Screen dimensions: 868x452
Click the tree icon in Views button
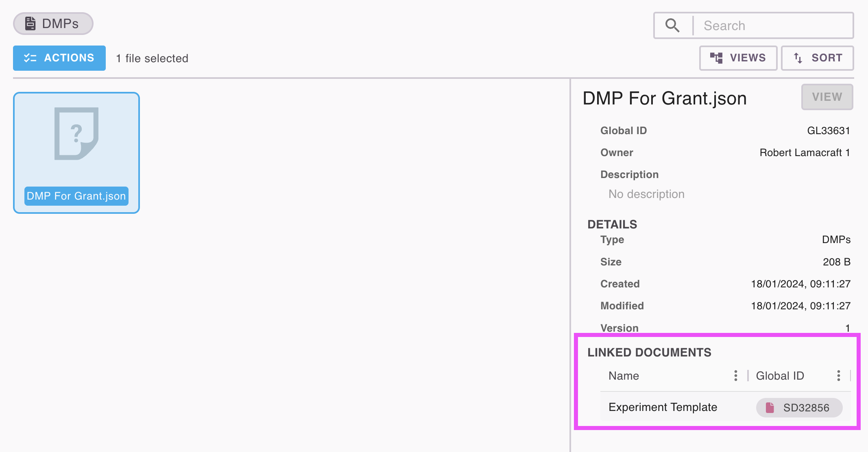coord(716,58)
